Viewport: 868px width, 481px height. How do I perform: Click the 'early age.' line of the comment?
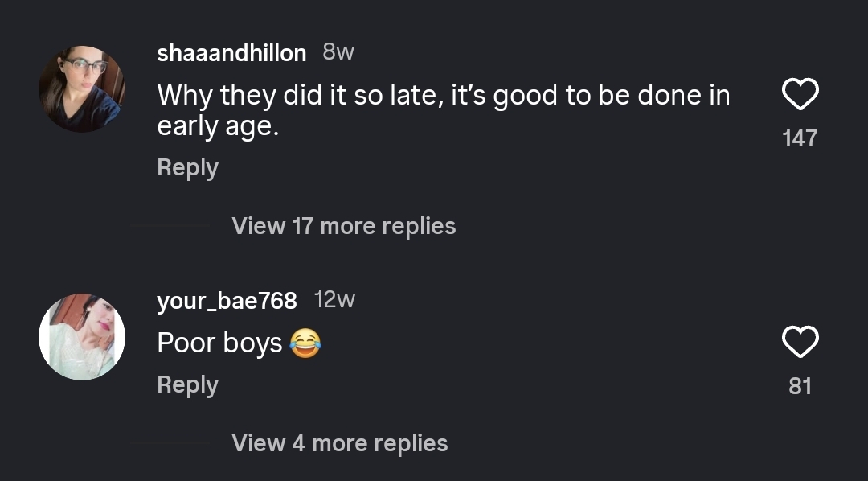(218, 126)
